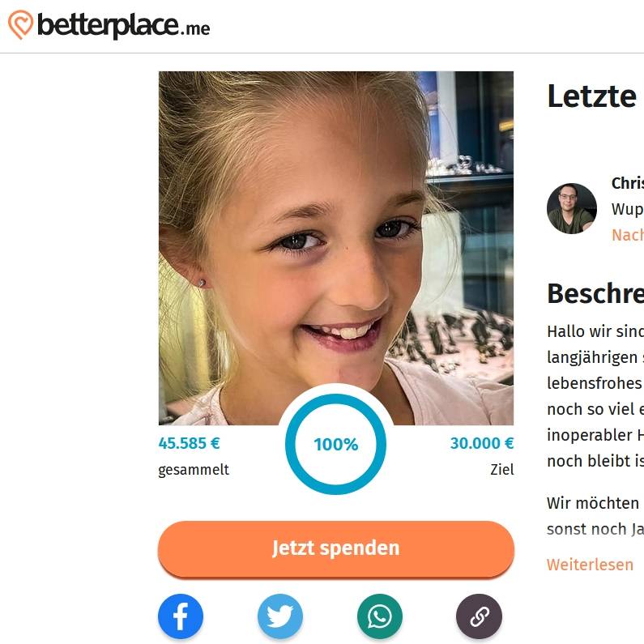The height and width of the screenshot is (644, 644).
Task: Click the Jetzt spenden button
Action: coord(336,548)
